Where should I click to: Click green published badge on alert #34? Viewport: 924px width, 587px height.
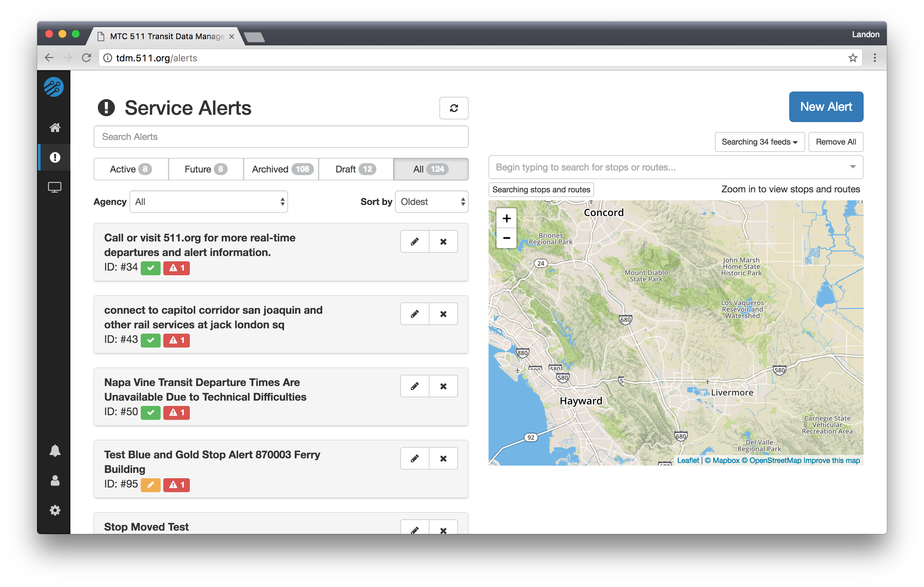tap(150, 268)
